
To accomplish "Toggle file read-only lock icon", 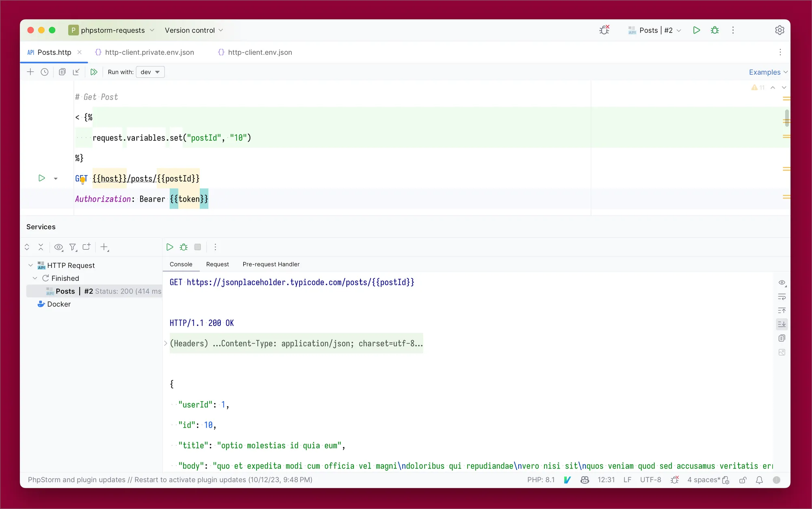I will click(x=743, y=480).
